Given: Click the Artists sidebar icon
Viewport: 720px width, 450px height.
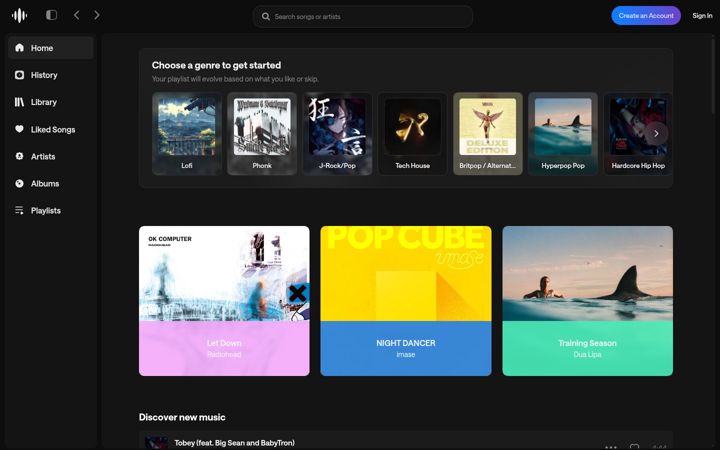Looking at the screenshot, I should pos(19,156).
